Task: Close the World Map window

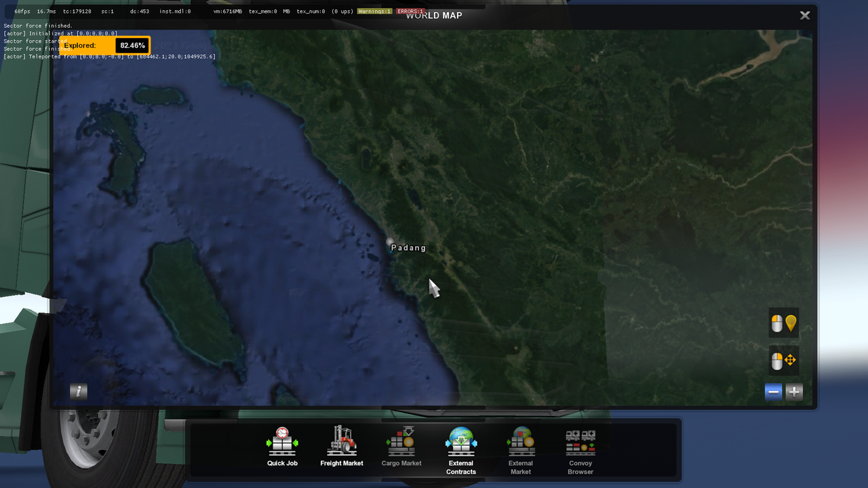Action: click(x=805, y=15)
